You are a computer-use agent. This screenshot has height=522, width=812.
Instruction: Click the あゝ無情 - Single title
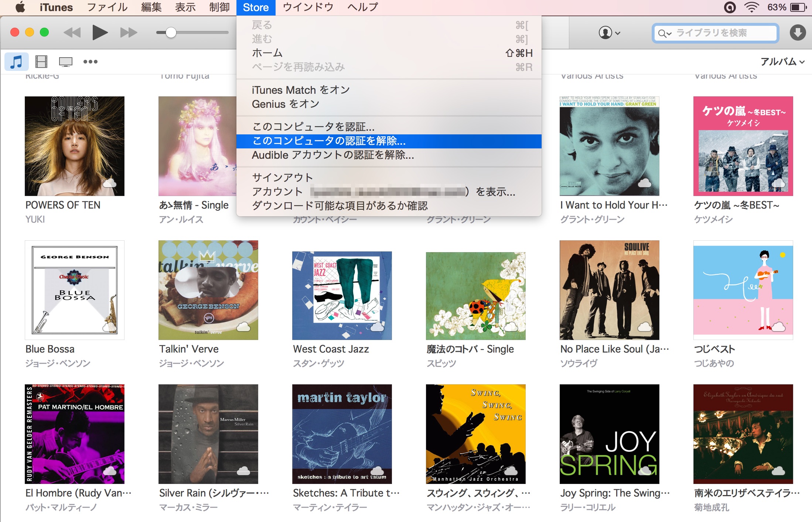194,205
